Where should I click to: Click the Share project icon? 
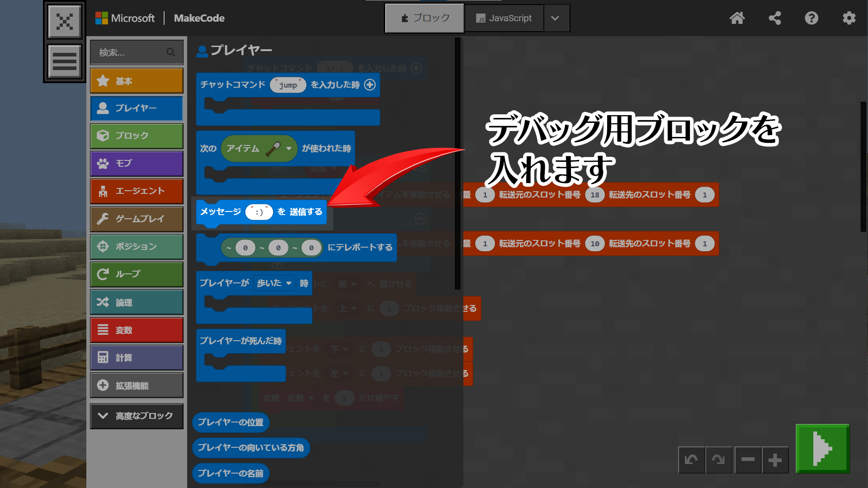coord(775,18)
